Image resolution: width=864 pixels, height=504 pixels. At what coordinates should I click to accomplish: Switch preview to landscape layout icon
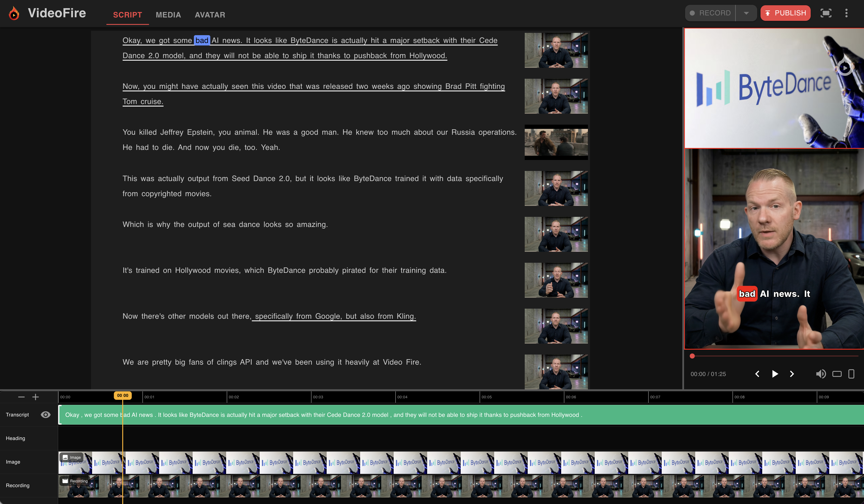[837, 374]
